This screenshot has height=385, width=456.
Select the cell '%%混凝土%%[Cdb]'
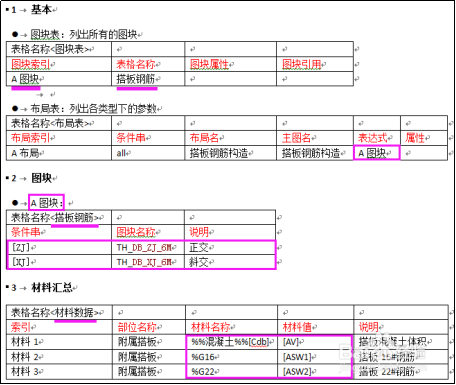231,342
